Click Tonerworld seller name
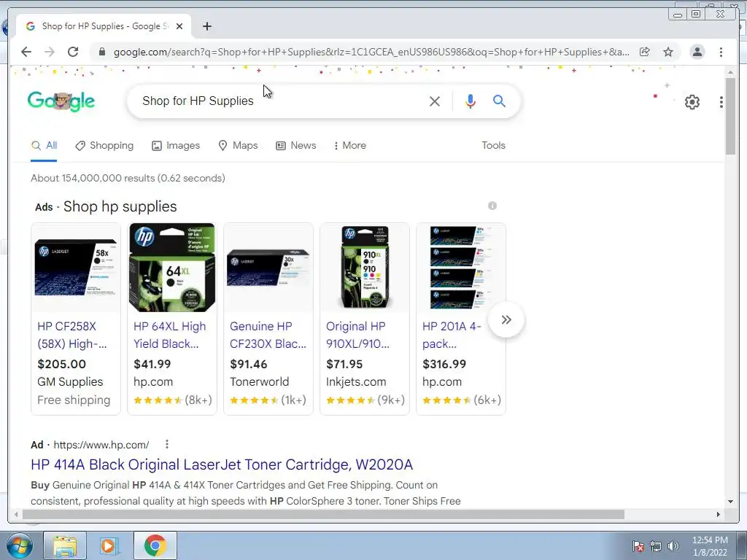747x560 pixels. tap(259, 382)
